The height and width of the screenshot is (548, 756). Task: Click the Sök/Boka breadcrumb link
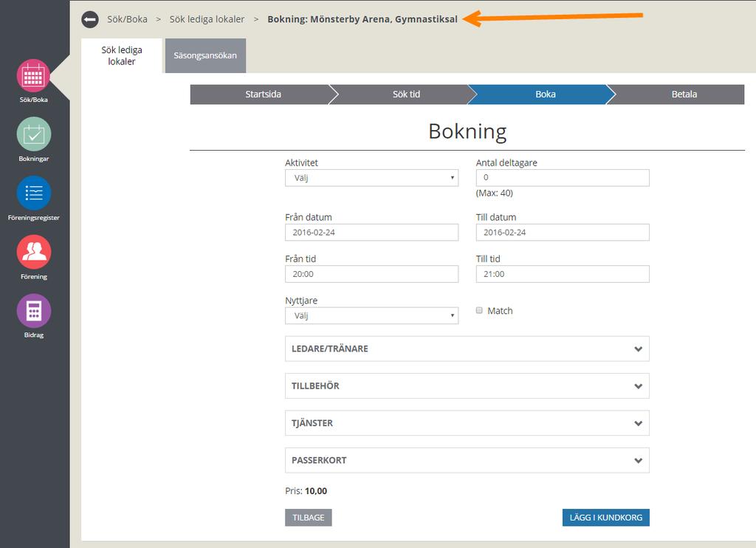click(127, 19)
